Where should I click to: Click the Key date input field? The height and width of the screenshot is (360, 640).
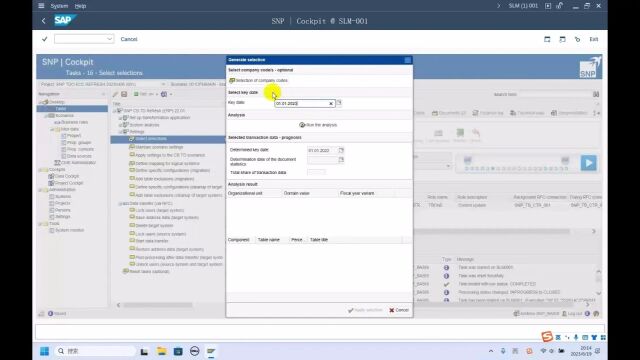301,104
